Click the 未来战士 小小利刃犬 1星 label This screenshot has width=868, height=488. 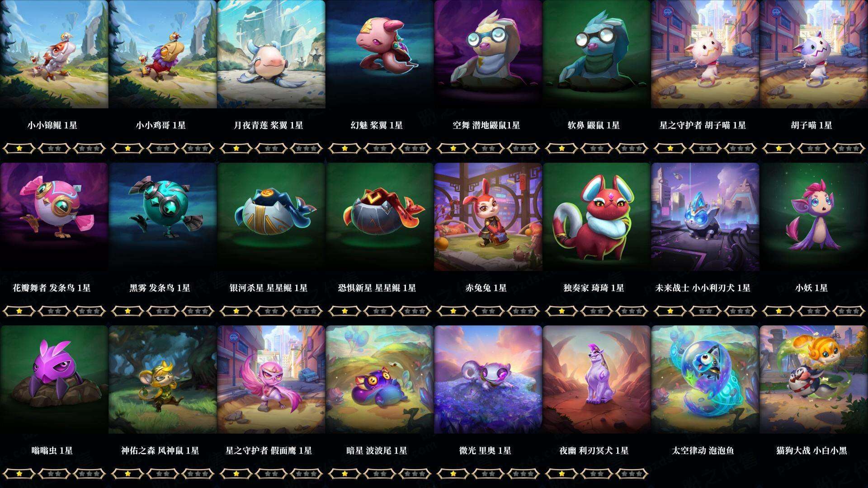coord(703,288)
